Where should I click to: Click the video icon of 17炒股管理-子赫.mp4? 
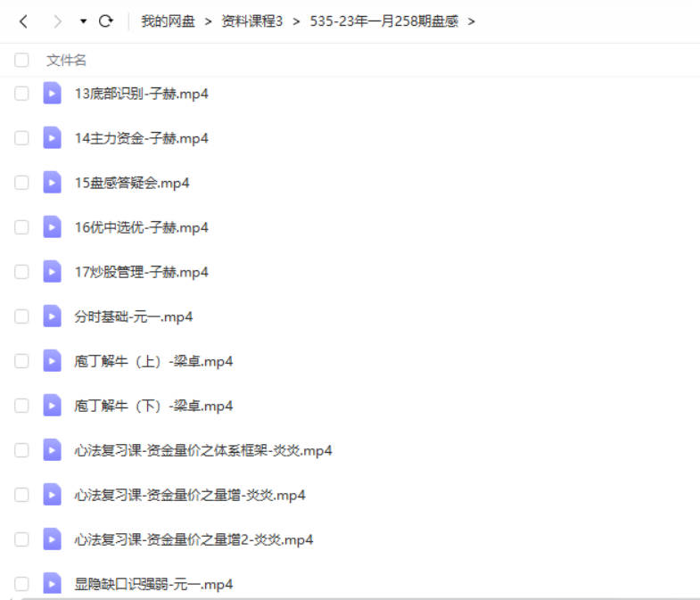52,272
